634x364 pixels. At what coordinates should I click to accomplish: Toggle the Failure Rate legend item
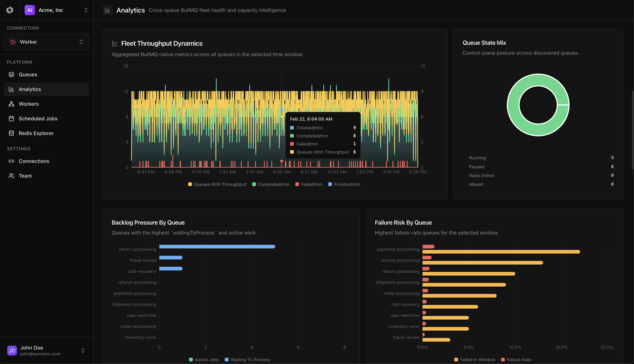coord(516,359)
